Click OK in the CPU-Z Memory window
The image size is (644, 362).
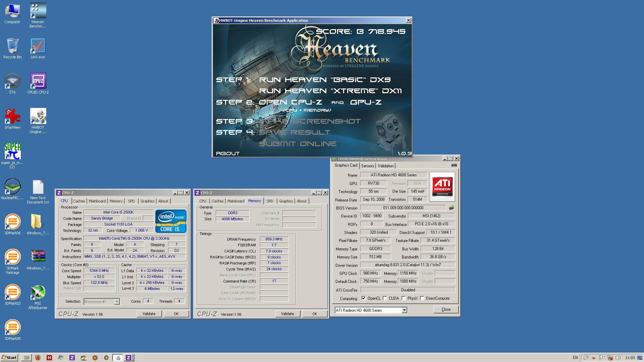point(315,314)
